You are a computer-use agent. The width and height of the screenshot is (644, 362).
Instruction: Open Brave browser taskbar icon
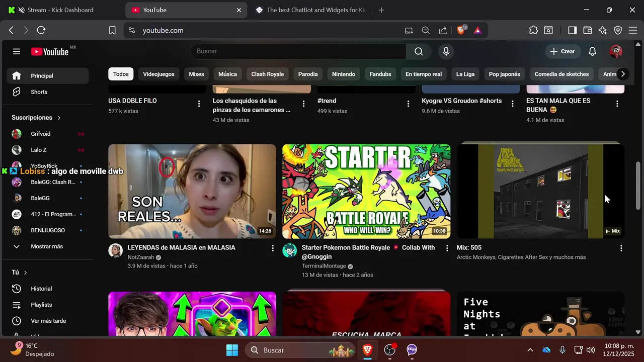(x=368, y=350)
